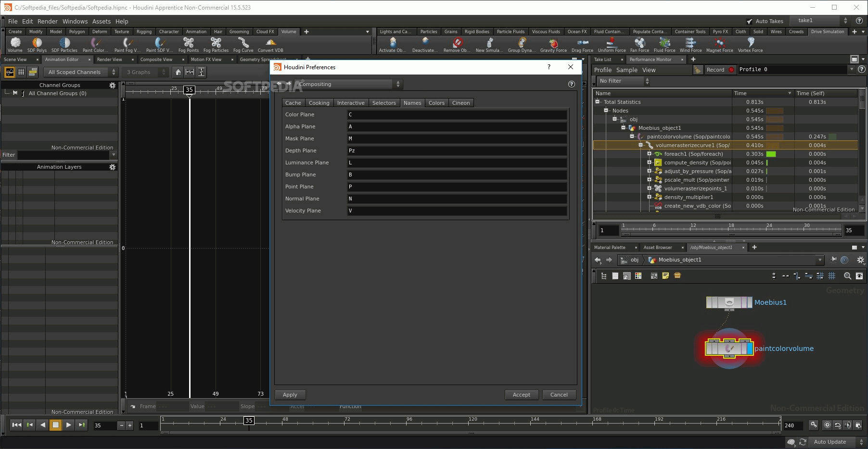This screenshot has width=868, height=449.
Task: Click the play forward playback button
Action: click(x=68, y=425)
